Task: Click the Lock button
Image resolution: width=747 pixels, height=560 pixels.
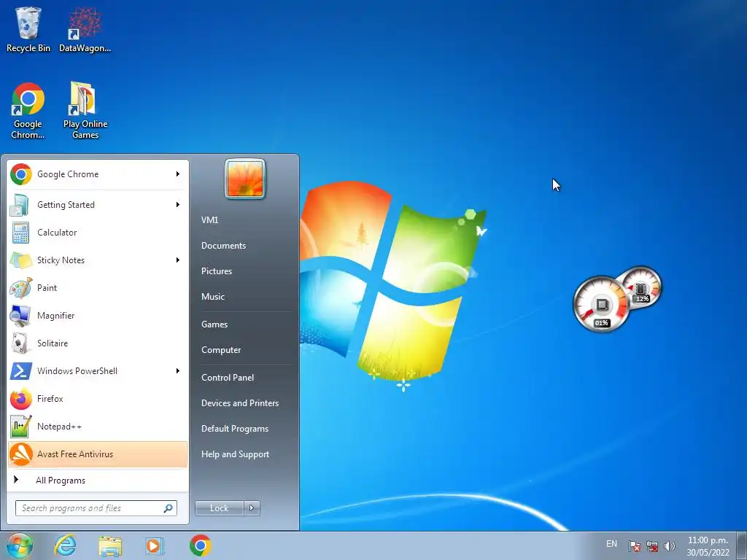Action: [220, 508]
